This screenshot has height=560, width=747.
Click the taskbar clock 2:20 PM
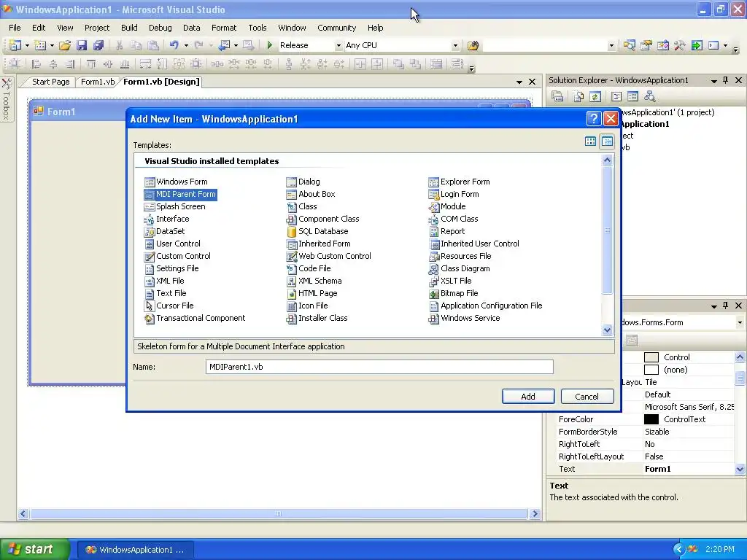click(x=720, y=549)
